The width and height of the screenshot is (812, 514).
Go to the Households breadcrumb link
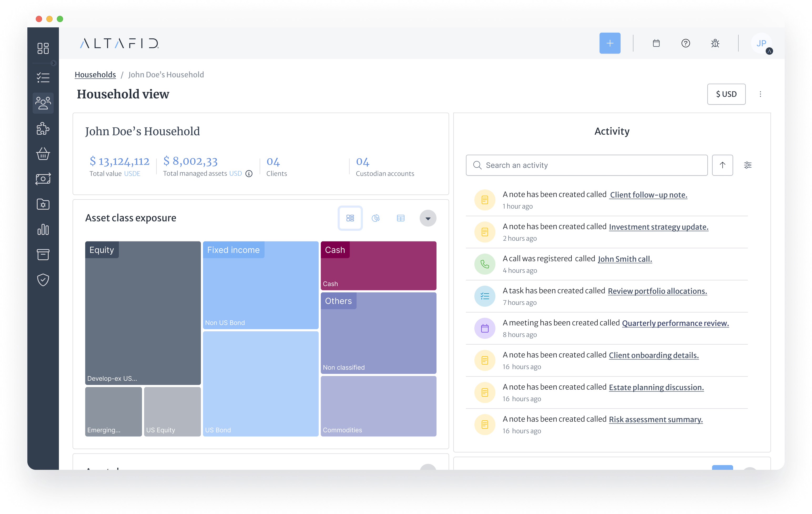[95, 74]
